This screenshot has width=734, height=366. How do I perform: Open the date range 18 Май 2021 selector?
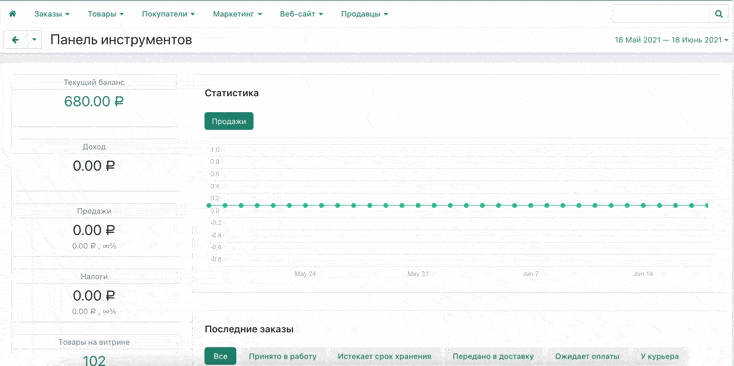click(671, 40)
